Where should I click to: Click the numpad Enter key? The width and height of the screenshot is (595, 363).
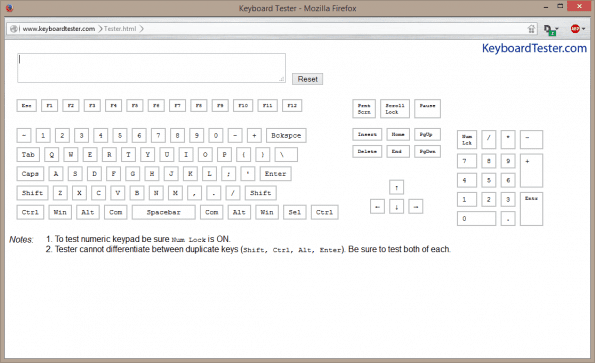click(x=531, y=209)
